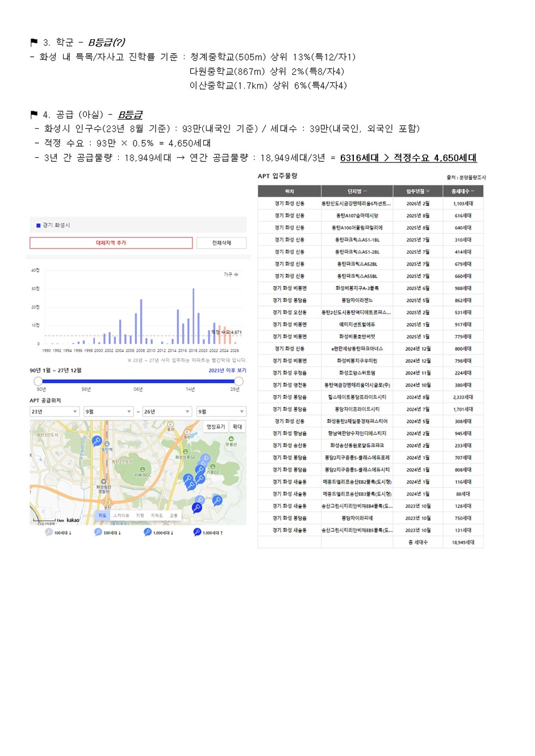Click 힐스테이트봉담프라이드시티 cell

pos(357,397)
